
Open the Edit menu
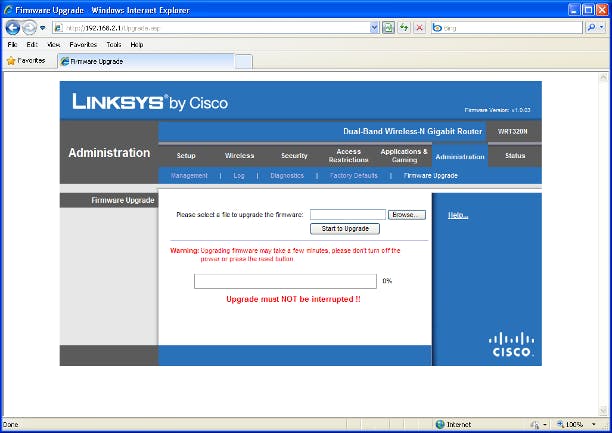32,45
